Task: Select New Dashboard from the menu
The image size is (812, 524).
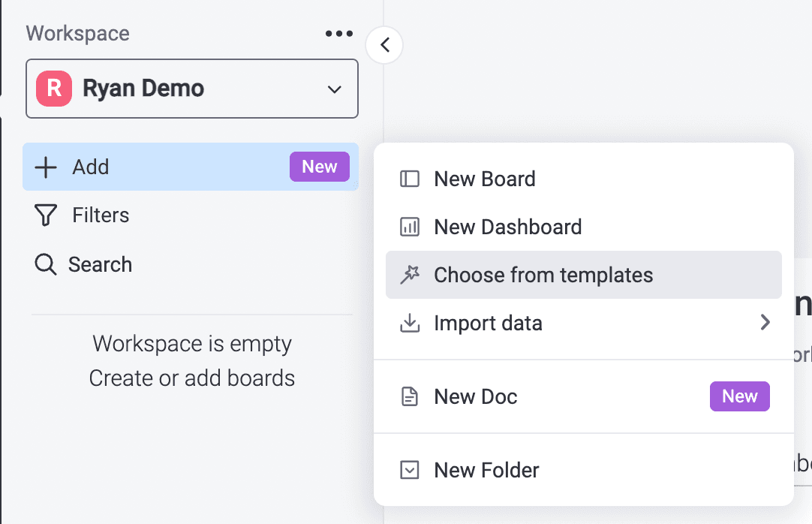Action: [507, 227]
